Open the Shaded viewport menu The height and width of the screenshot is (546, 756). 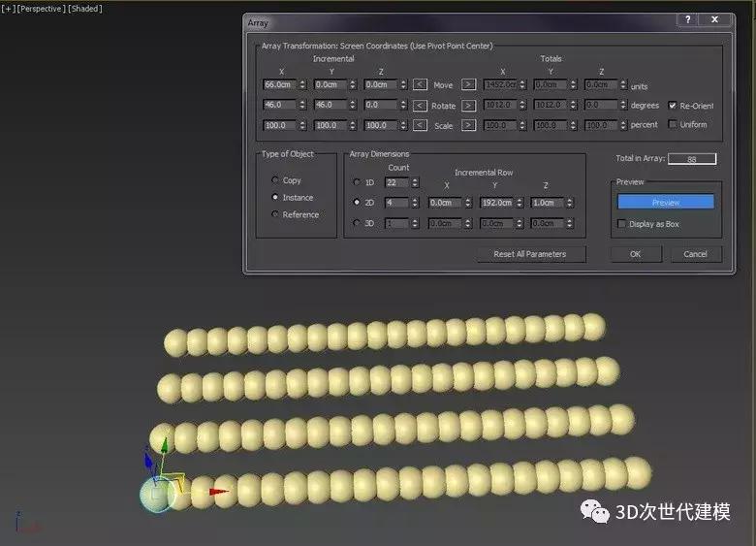point(85,9)
